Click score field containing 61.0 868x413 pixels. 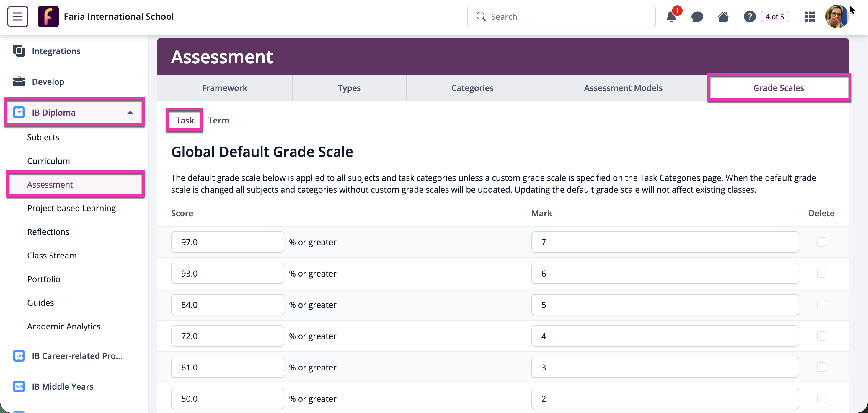pos(227,367)
